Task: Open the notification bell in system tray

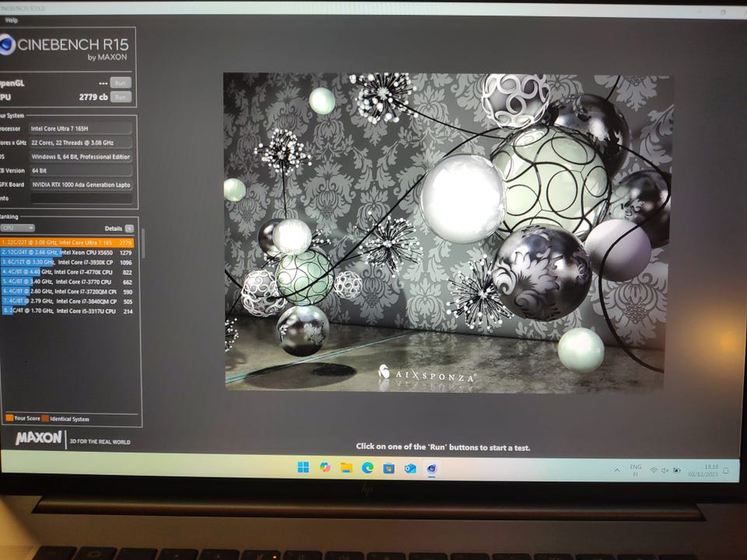Action: pyautogui.click(x=726, y=471)
